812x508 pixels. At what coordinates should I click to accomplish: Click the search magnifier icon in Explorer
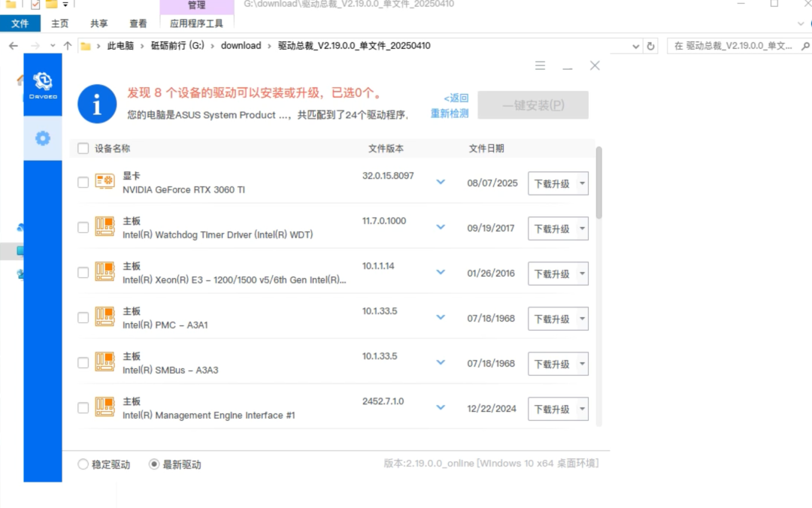click(x=805, y=46)
